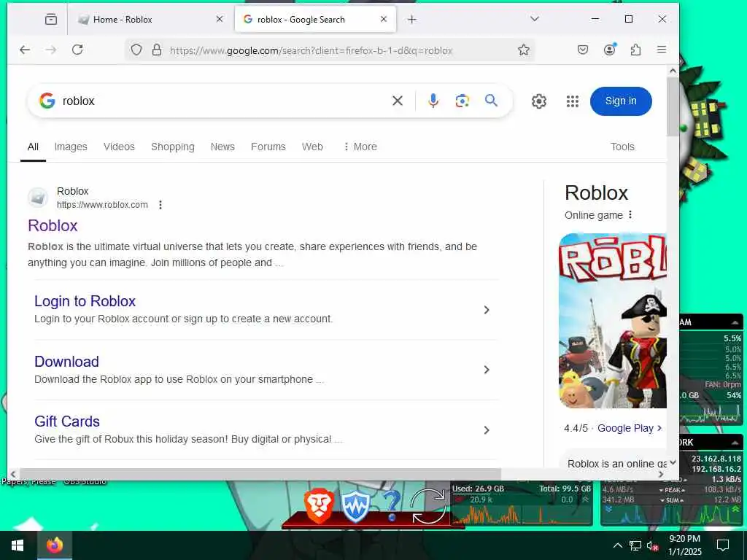Open the More search filters dropdown
This screenshot has height=560, width=747.
point(360,147)
